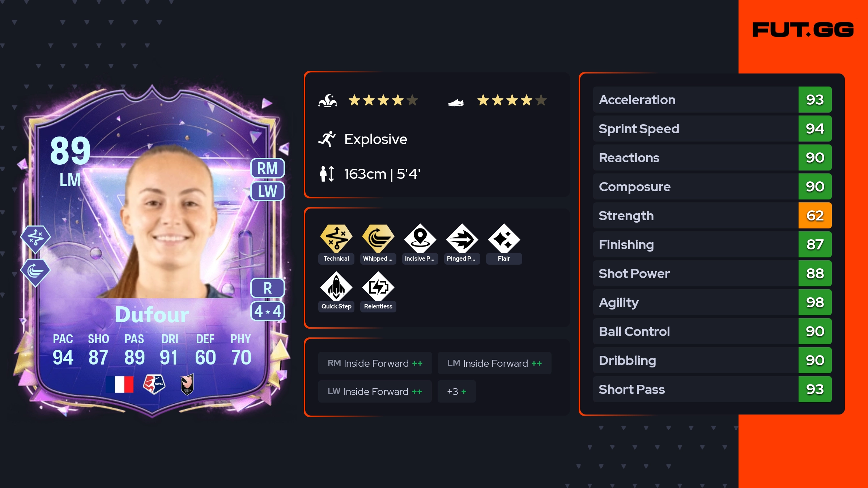Click the Incisive Pass playstyle icon
Screen dimensions: 868x488
tap(420, 239)
